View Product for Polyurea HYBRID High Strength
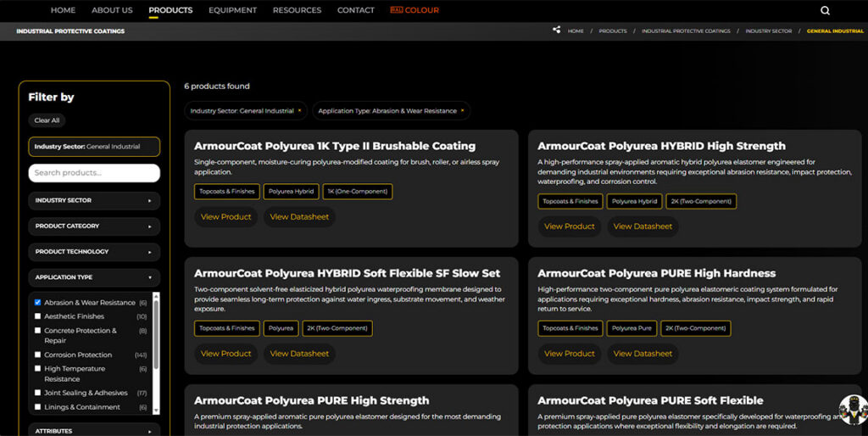Viewport: 868px width, 436px height. [x=569, y=226]
